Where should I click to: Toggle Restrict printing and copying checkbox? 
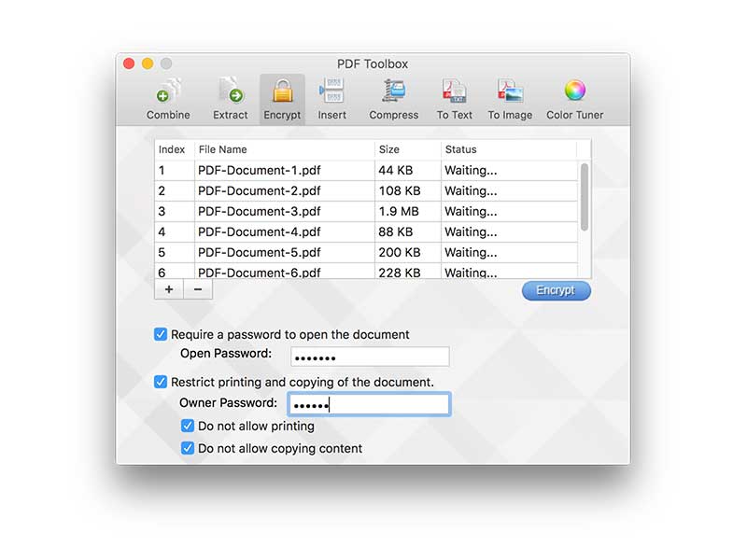click(x=161, y=382)
